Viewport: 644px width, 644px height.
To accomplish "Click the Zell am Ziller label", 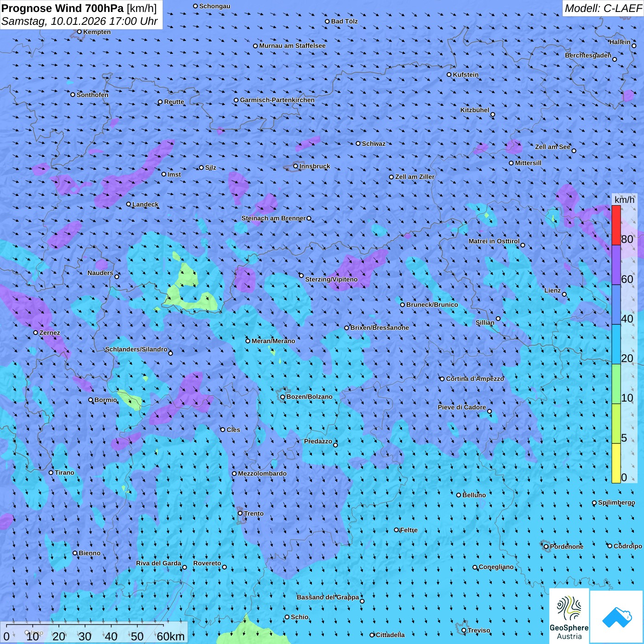I will pyautogui.click(x=415, y=177).
